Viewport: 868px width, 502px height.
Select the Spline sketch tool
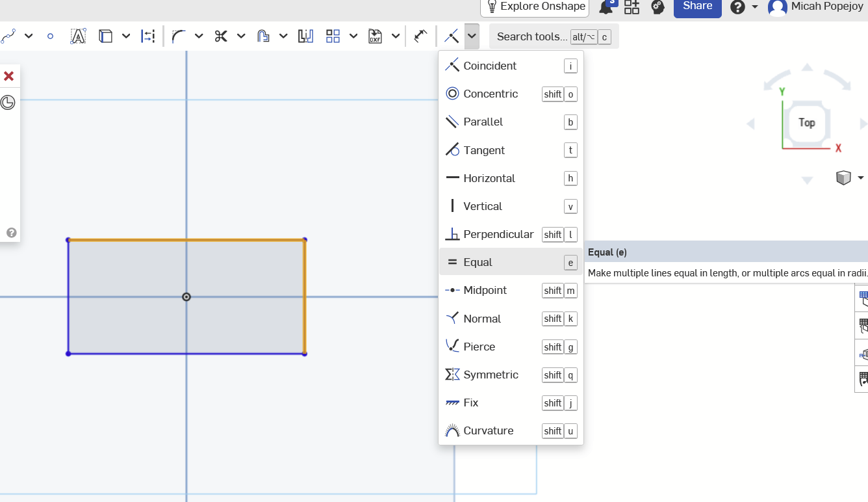8,36
